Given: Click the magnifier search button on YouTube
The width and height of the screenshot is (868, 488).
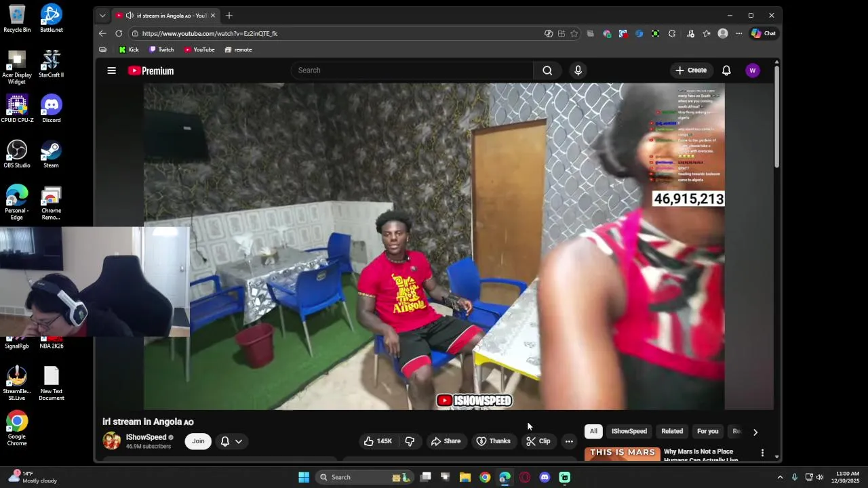Looking at the screenshot, I should pyautogui.click(x=547, y=70).
